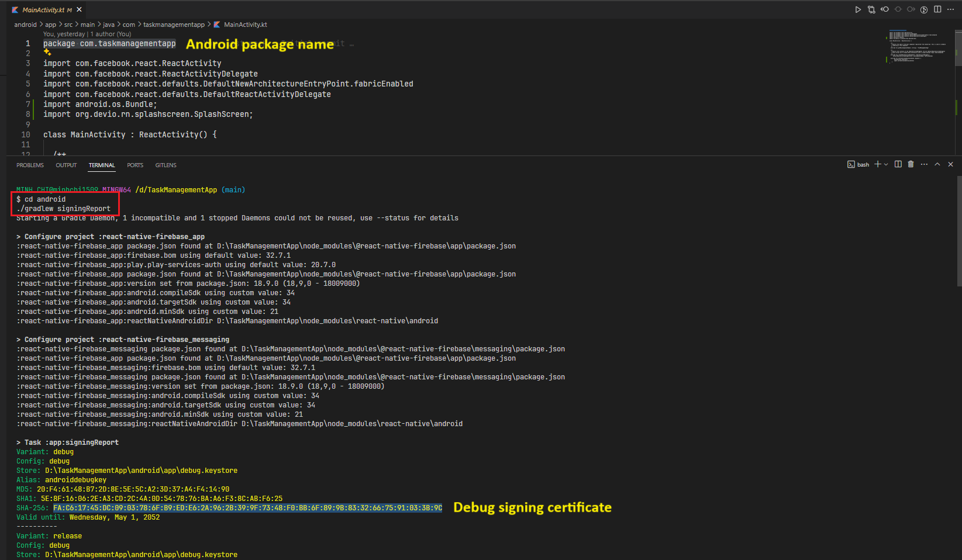Click the toggle file blame circle icon

898,9
